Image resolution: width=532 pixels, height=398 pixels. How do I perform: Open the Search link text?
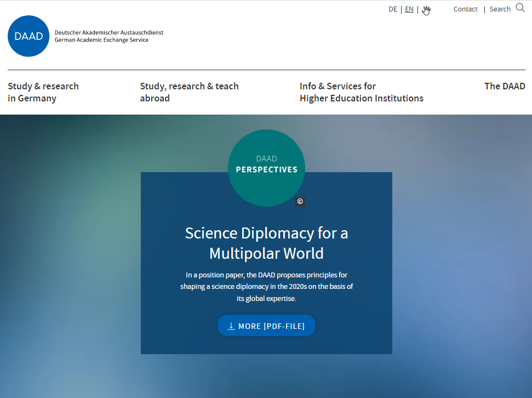pyautogui.click(x=500, y=9)
